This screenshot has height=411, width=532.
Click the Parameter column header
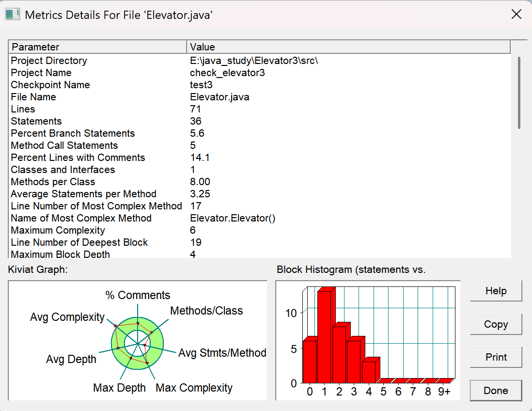[97, 47]
